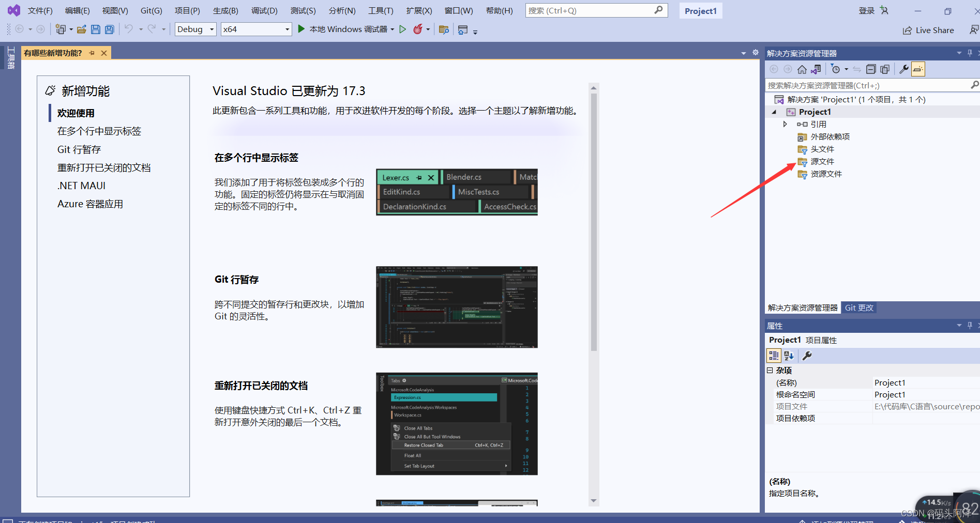The width and height of the screenshot is (980, 523).
Task: Select the 头文件 folder in tree
Action: click(822, 149)
